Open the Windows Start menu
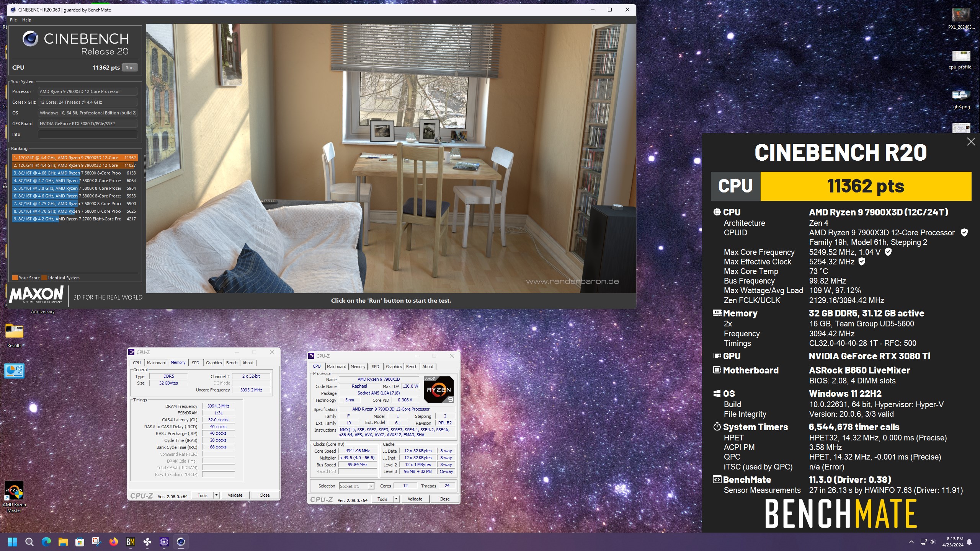The height and width of the screenshot is (551, 980). coord(13,542)
